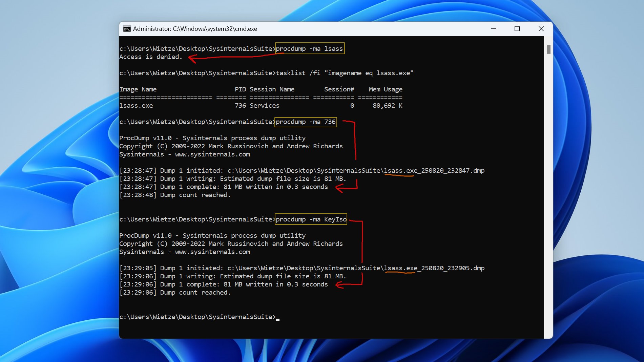Screen dimensions: 644x362
Task: Click the 'Image Name' column header
Action: [138, 89]
